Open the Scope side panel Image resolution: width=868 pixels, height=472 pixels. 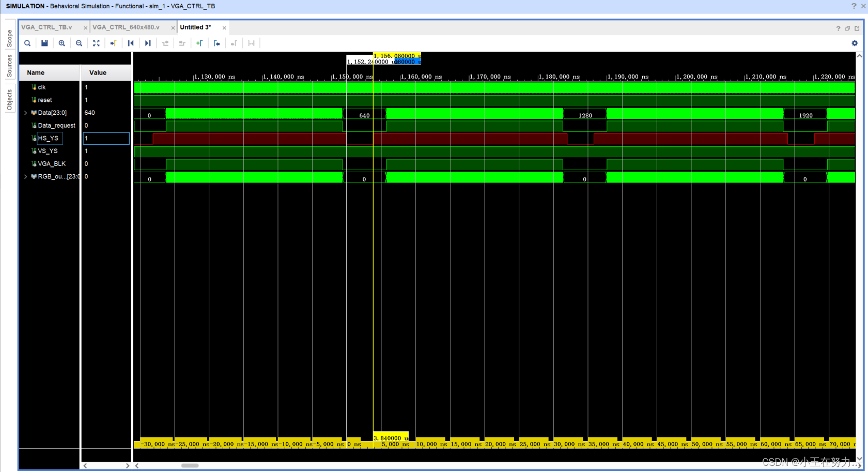click(9, 38)
